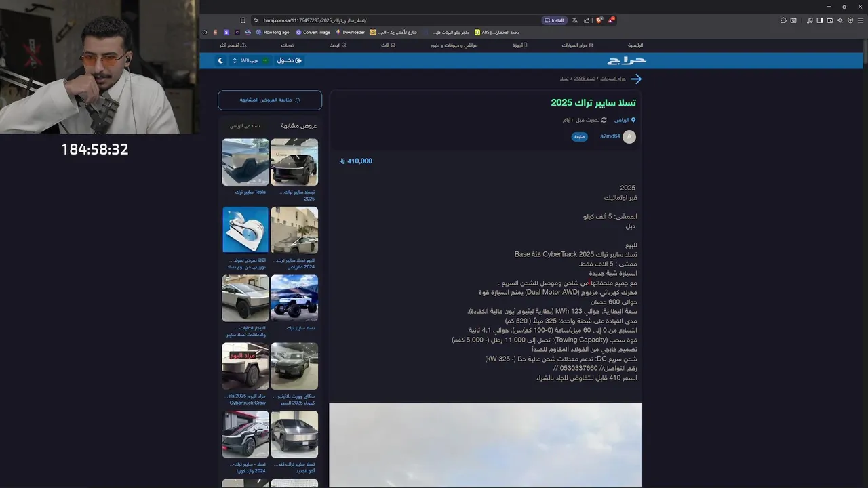
Task: Click the Install app button in address bar
Action: point(555,20)
